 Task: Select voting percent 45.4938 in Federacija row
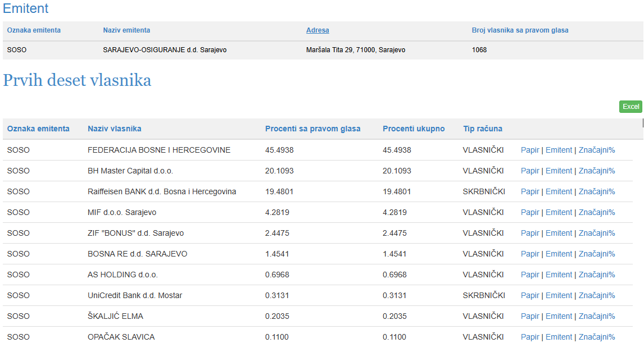(x=279, y=150)
